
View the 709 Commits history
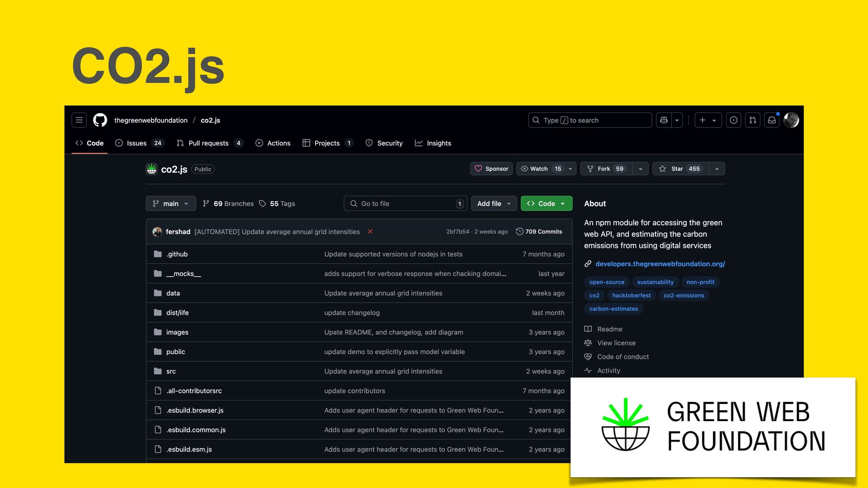click(x=539, y=232)
